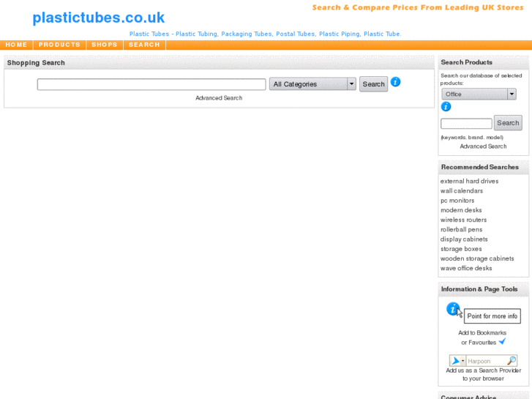Viewport: 532px width, 399px height.
Task: Click the Search & Compare Prices banner
Action: [x=418, y=7]
